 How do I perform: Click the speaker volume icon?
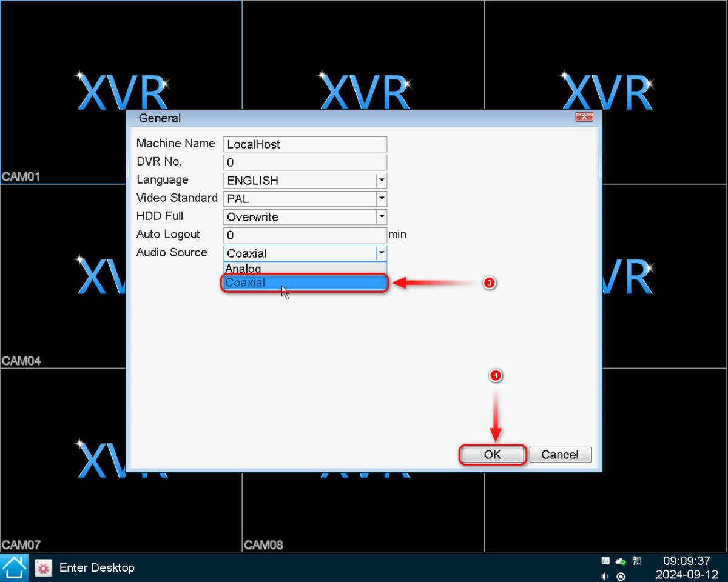point(605,576)
